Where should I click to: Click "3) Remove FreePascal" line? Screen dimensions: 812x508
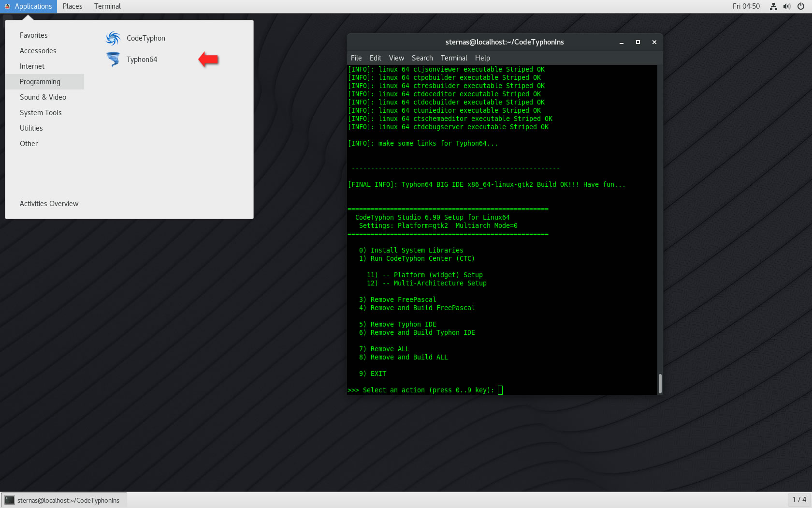pos(397,299)
